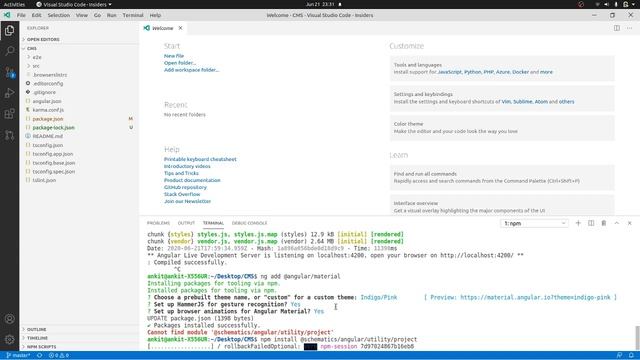This screenshot has height=360, width=640.
Task: Open Printable keyboard cheatsheet link
Action: 200,159
